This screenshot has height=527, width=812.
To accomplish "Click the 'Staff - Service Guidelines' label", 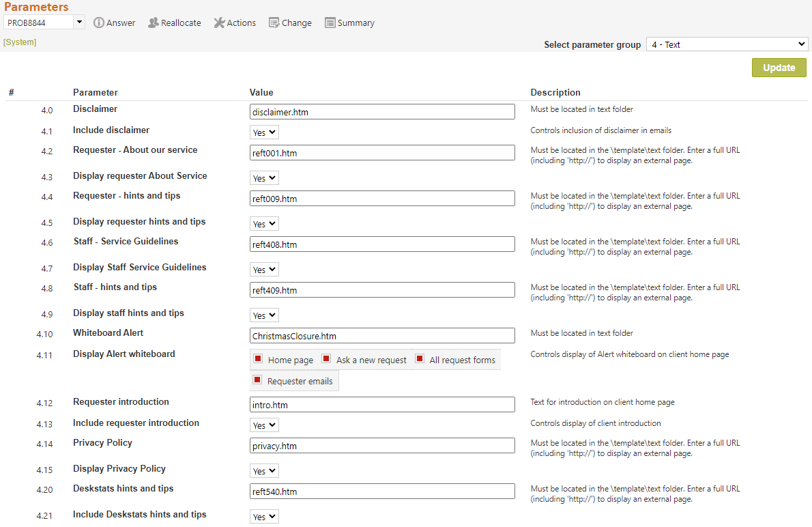I will 126,241.
